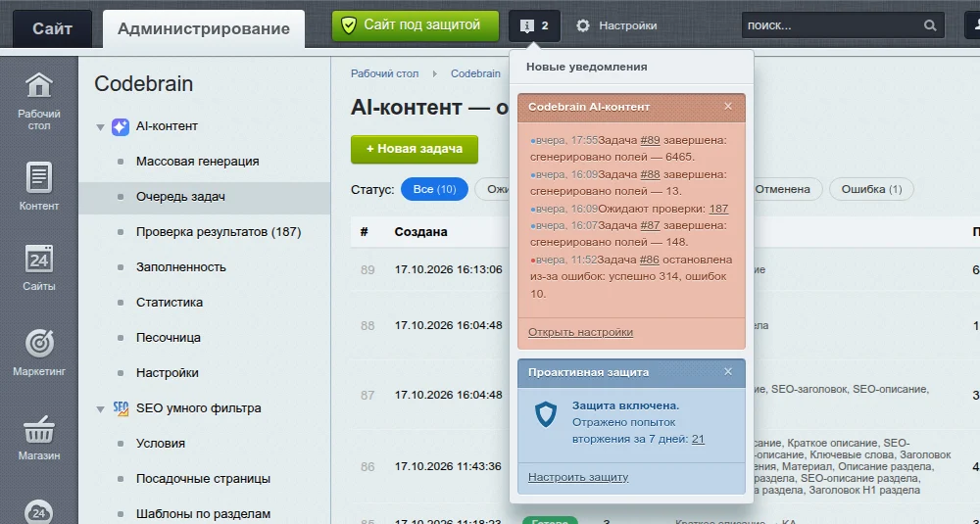Close the Проактивная защита notification
Image resolution: width=980 pixels, height=524 pixels.
tap(728, 371)
